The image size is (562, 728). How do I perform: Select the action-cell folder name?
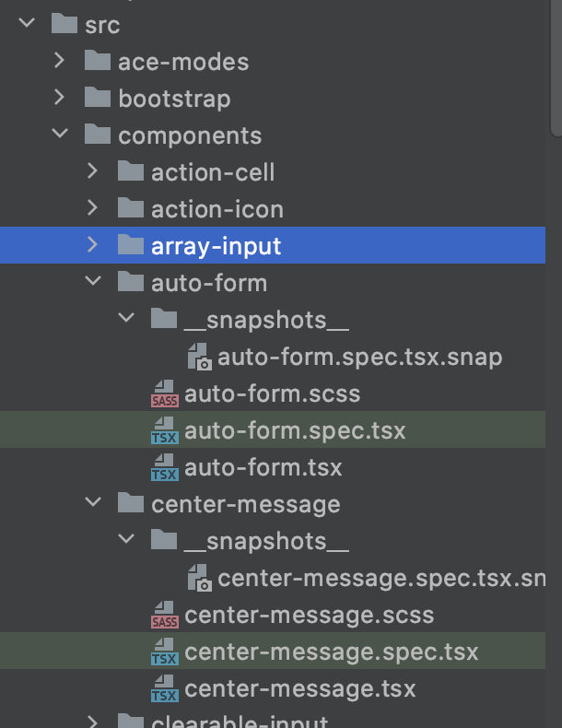213,172
